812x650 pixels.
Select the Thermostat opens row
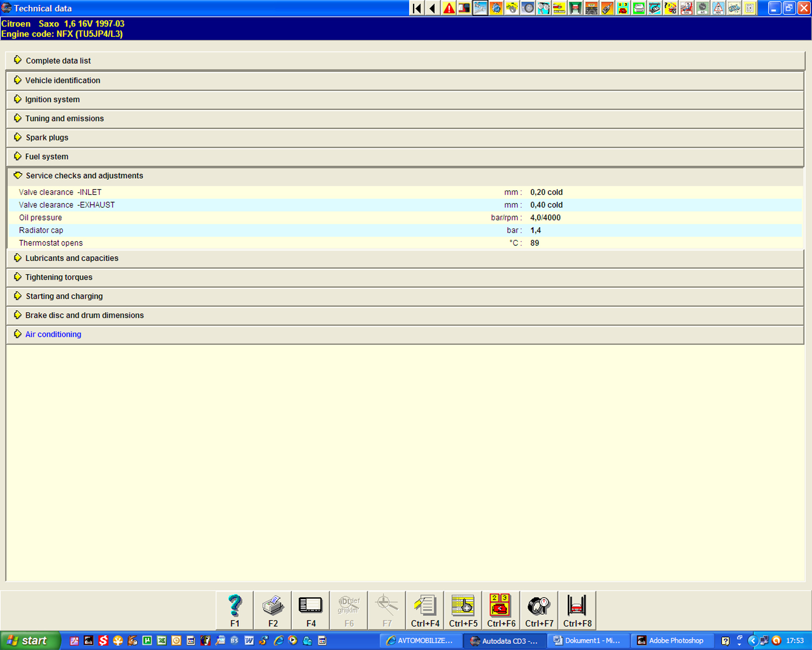(x=405, y=243)
